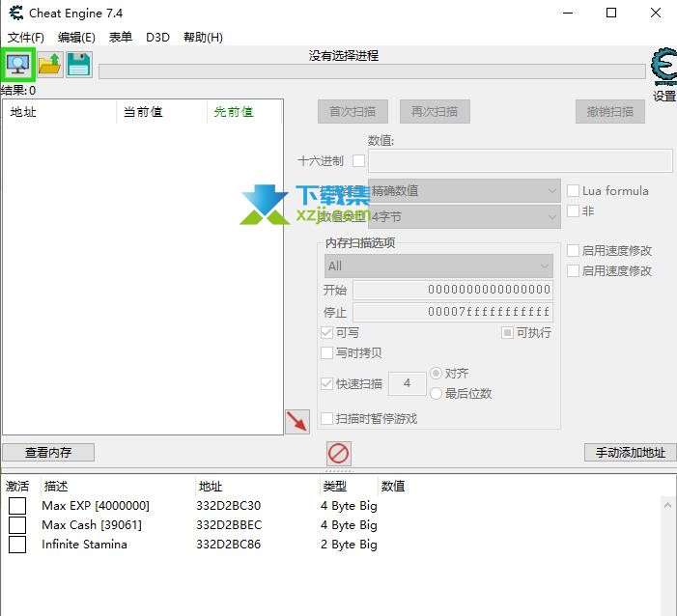
Task: Open the 帮助(H) menu
Action: pyautogui.click(x=203, y=38)
